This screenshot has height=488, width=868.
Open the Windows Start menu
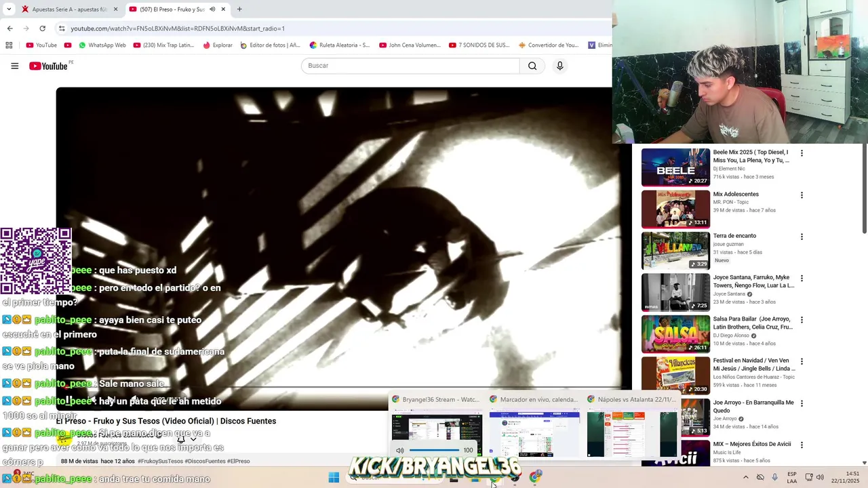[334, 477]
